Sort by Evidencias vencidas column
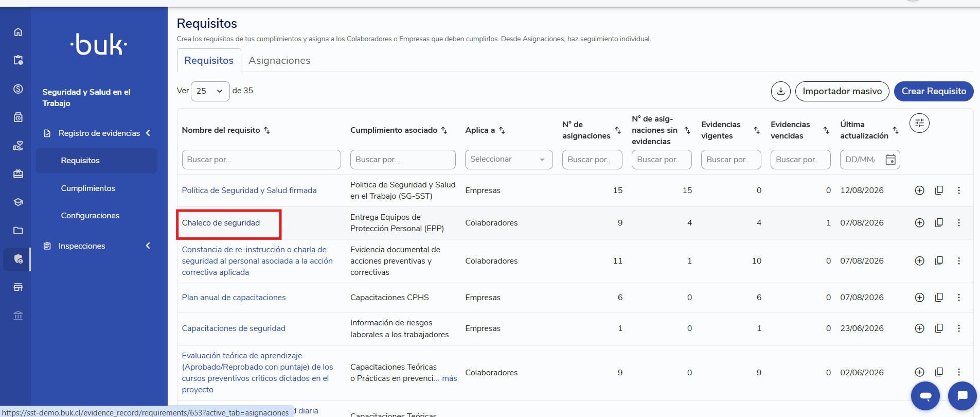 [826, 130]
